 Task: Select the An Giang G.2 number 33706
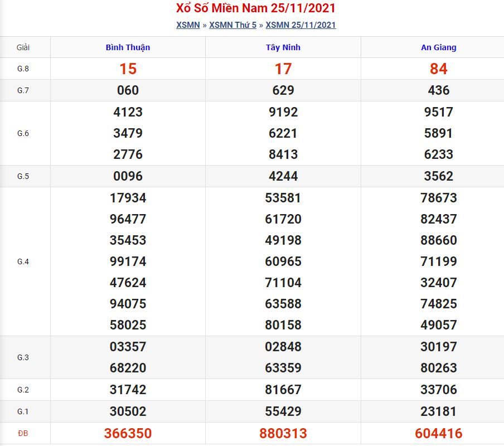coord(438,390)
